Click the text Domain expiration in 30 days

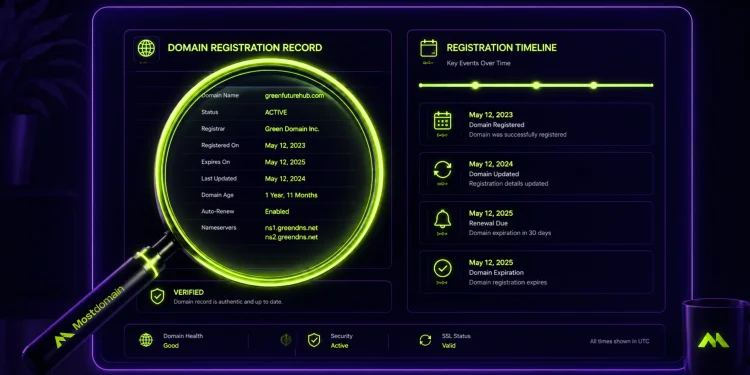(x=510, y=233)
